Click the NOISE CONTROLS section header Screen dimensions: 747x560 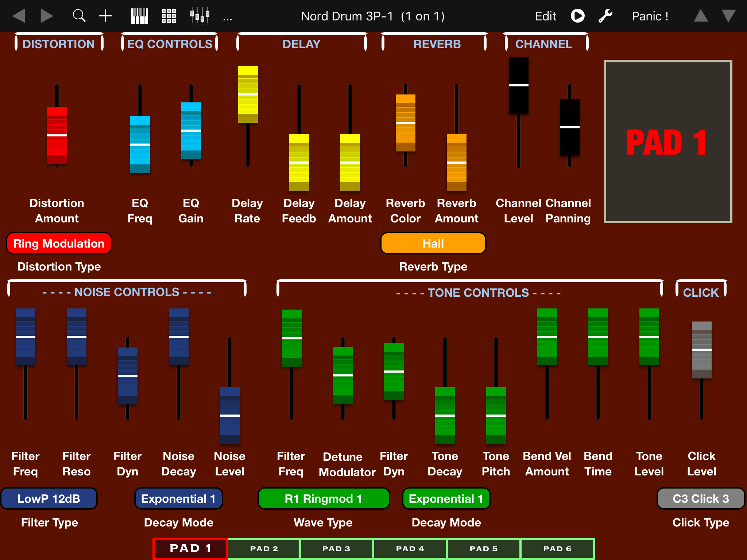click(127, 292)
